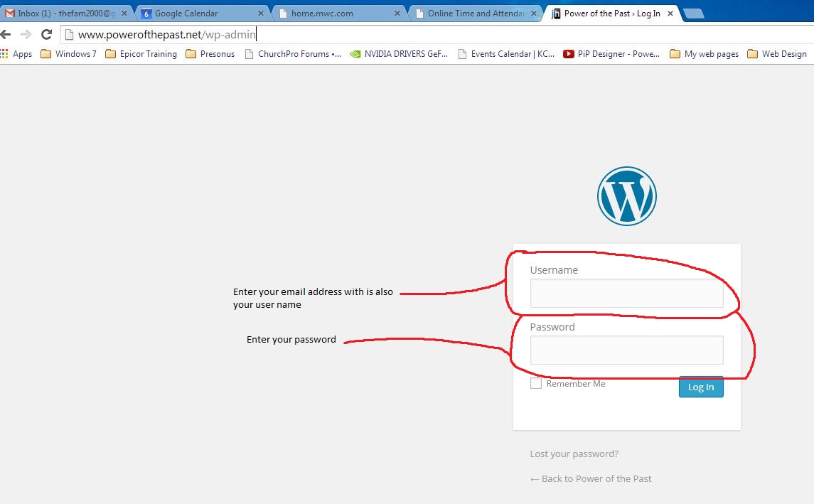
Task: Open the Events Calendar bookmark
Action: point(506,54)
